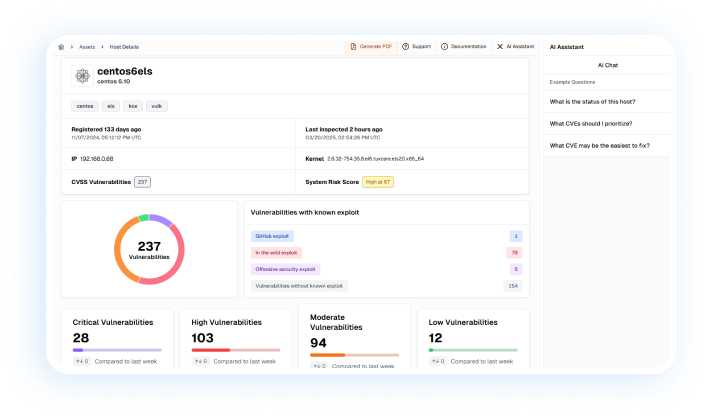
Task: Click the Generate PDF button
Action: pos(371,46)
